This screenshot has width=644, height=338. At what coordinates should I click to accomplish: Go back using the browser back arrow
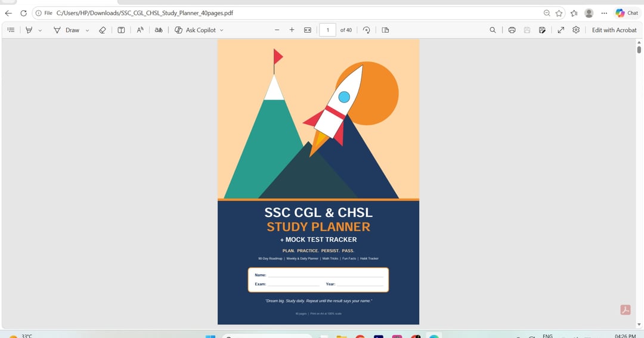8,13
